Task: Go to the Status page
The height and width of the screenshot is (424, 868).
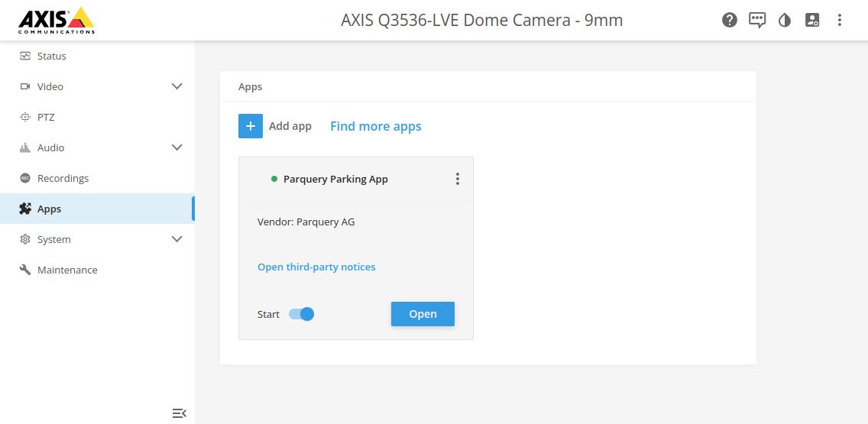Action: [52, 56]
